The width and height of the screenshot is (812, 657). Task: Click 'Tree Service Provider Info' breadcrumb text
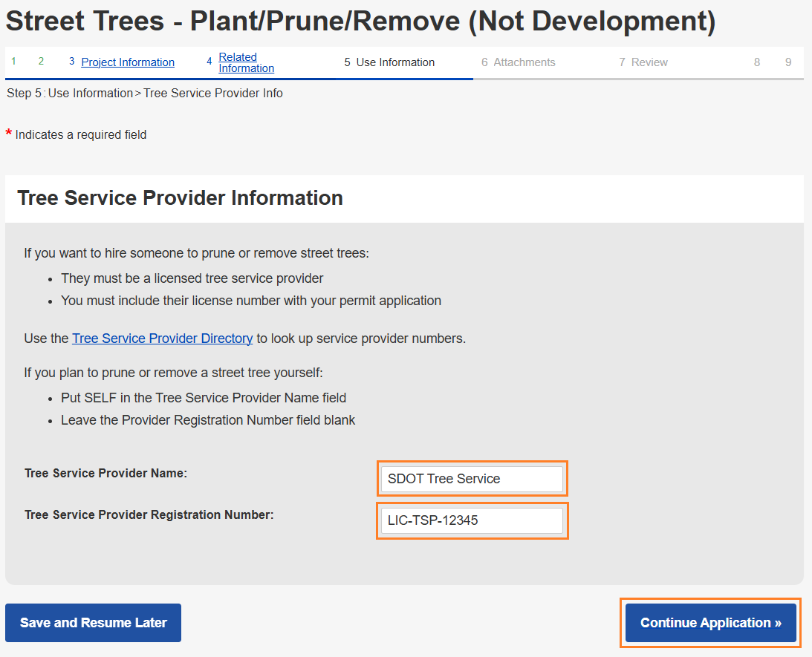pos(213,94)
